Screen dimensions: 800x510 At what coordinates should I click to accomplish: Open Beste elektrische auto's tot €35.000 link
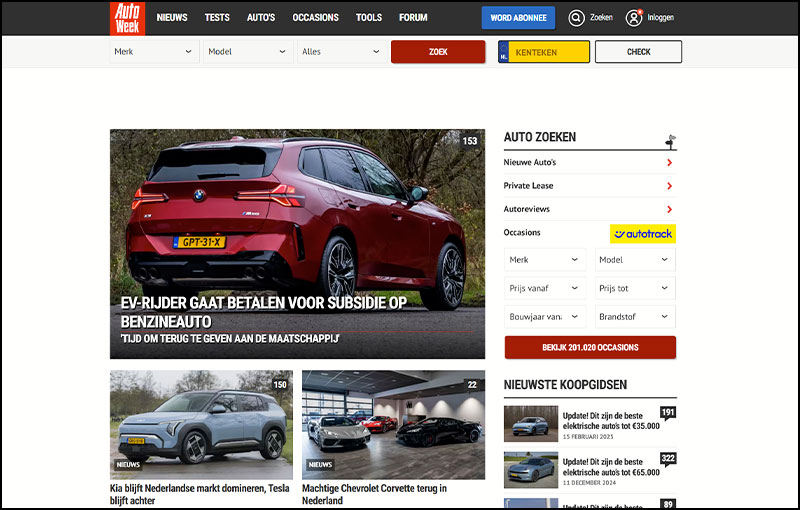(611, 421)
